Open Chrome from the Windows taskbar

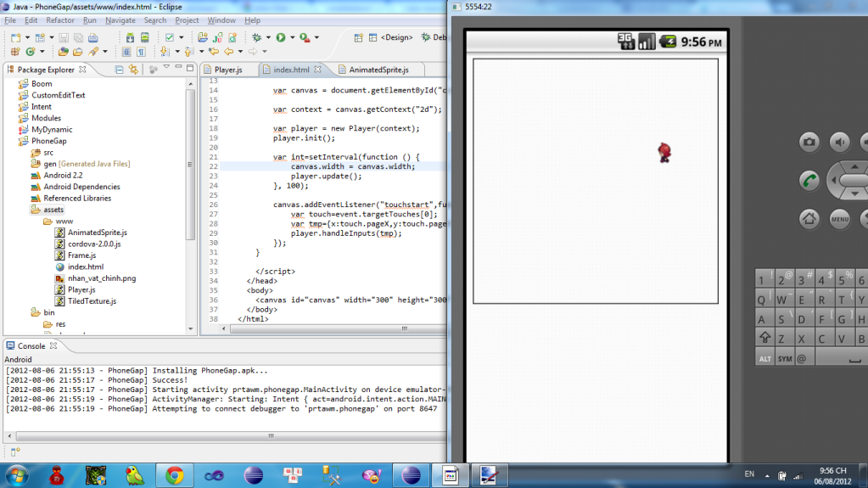[x=175, y=475]
